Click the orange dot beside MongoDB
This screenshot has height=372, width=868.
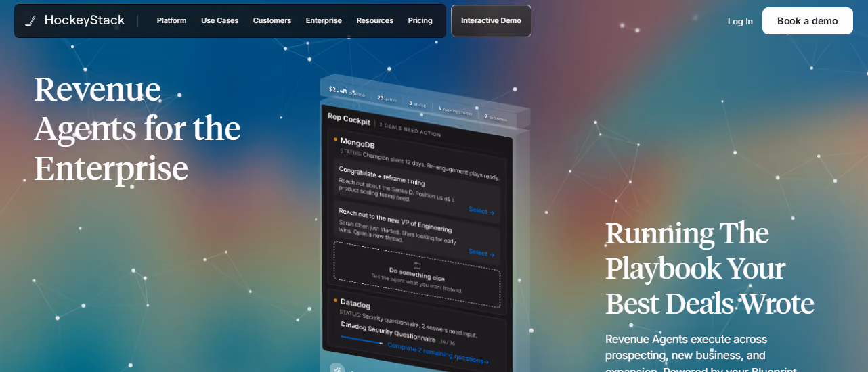[x=335, y=139]
